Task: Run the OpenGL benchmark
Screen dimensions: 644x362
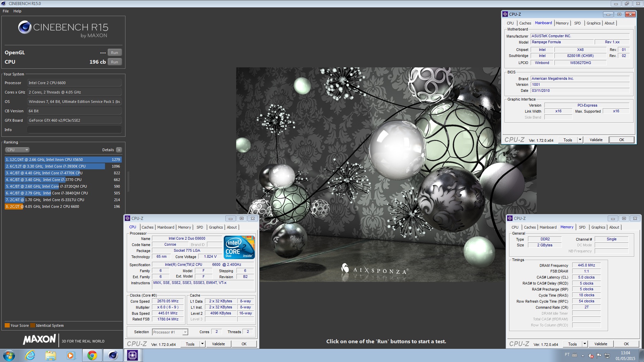Action: tap(114, 53)
